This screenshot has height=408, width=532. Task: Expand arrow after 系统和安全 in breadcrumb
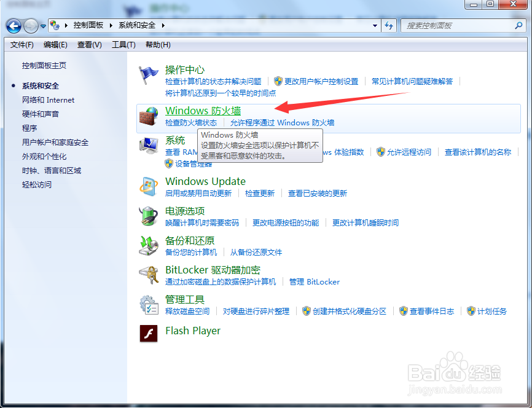(x=163, y=25)
